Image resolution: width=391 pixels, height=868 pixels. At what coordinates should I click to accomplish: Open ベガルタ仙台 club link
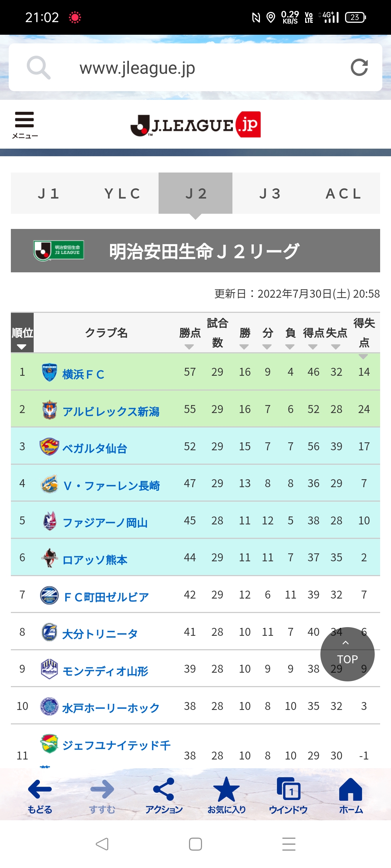(94, 448)
